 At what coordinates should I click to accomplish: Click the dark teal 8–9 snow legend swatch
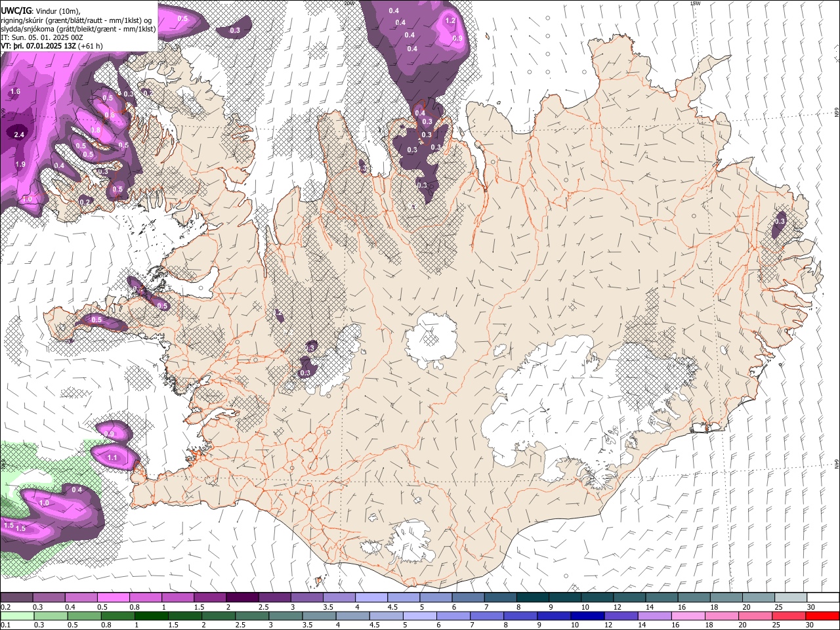coord(532,598)
